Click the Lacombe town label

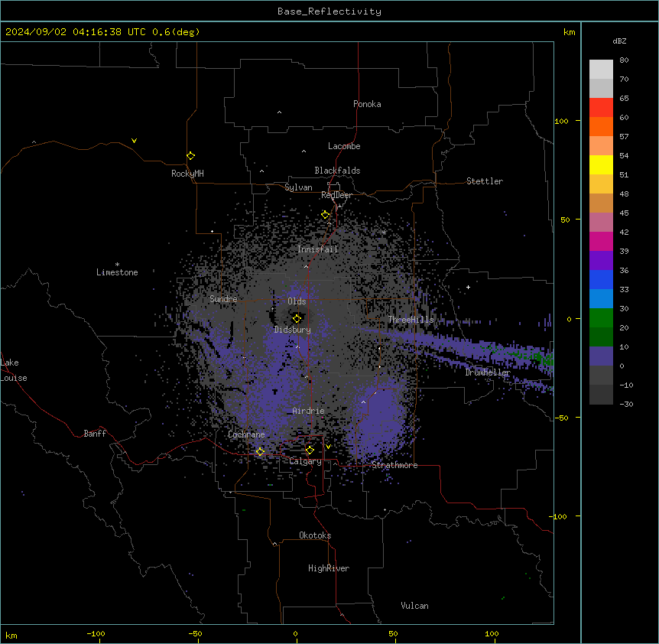[x=344, y=146]
